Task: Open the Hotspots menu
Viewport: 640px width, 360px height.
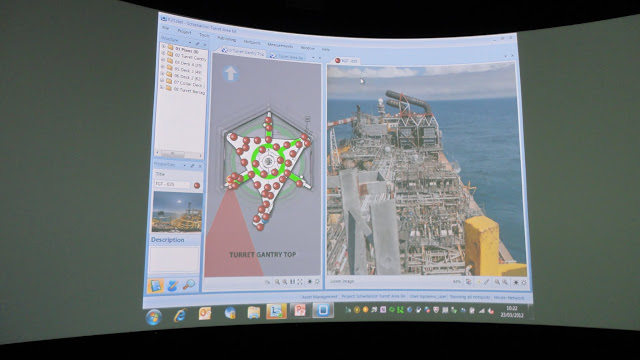Action: pos(252,42)
